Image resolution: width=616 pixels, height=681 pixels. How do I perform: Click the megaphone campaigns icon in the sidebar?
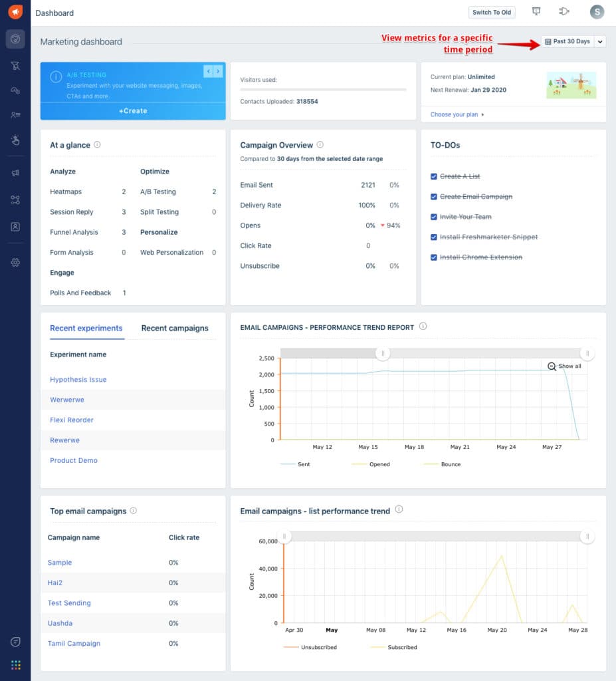pyautogui.click(x=15, y=174)
